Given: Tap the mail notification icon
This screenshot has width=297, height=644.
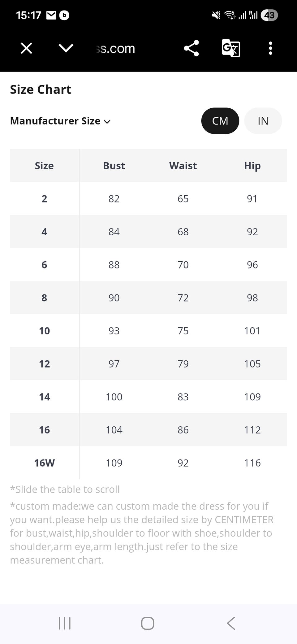Looking at the screenshot, I should [x=51, y=15].
